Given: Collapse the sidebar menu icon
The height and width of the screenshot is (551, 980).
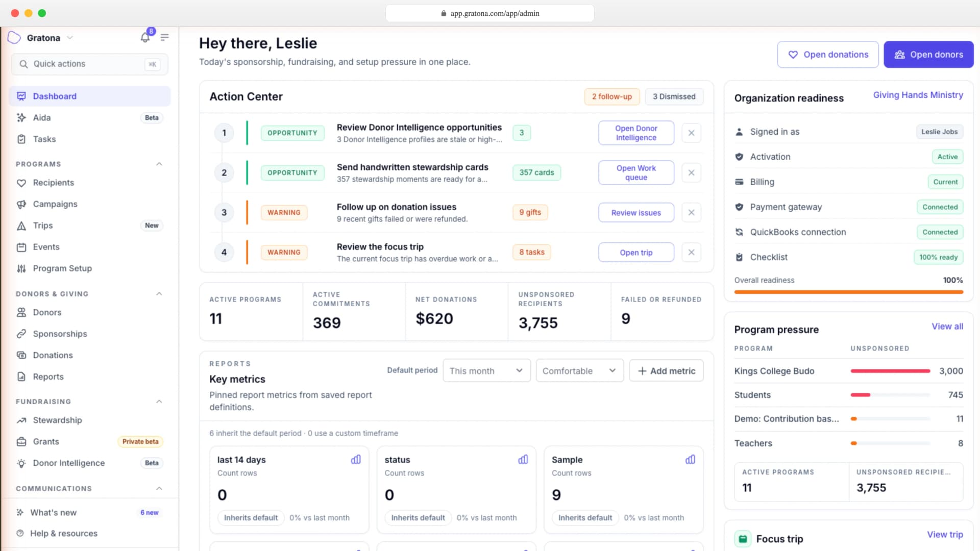Looking at the screenshot, I should [164, 37].
